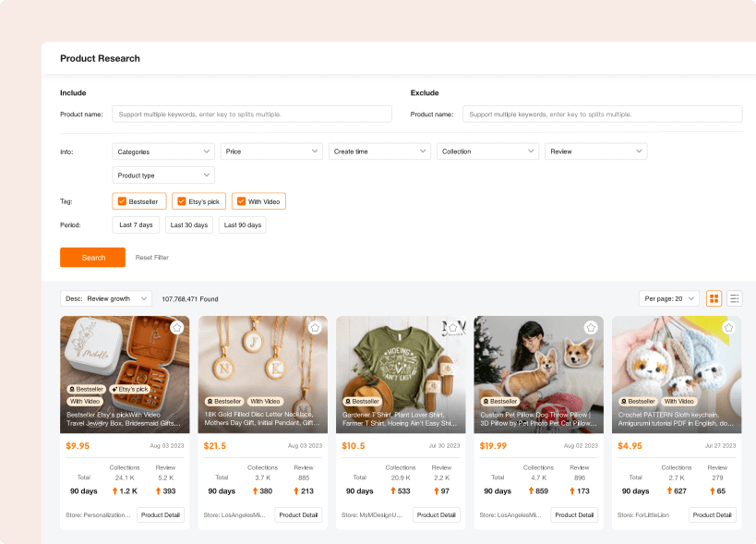Open the Categories filter dropdown

162,151
